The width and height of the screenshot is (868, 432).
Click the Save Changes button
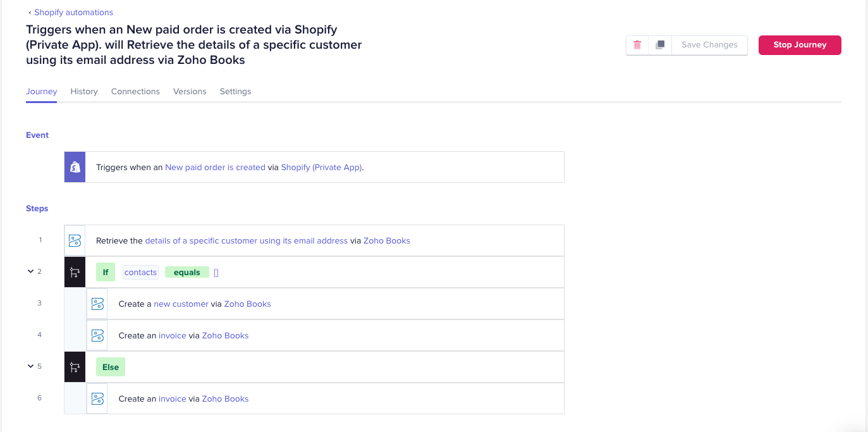tap(709, 45)
